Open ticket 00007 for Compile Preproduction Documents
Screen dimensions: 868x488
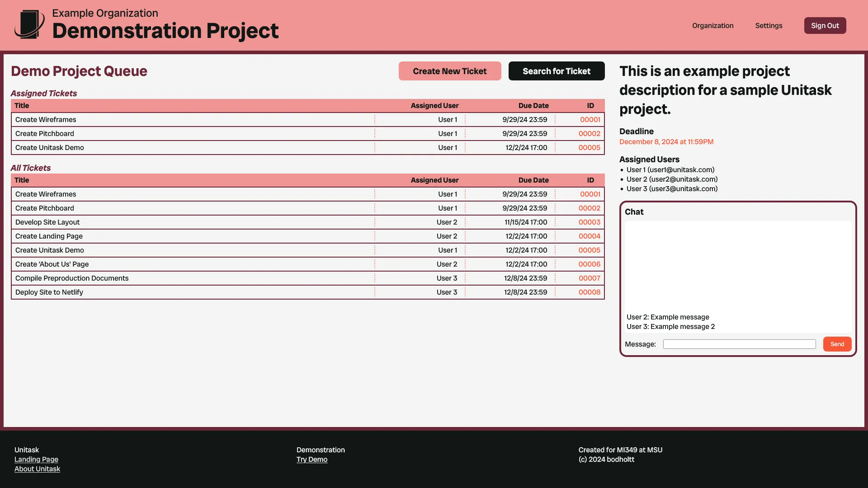589,278
